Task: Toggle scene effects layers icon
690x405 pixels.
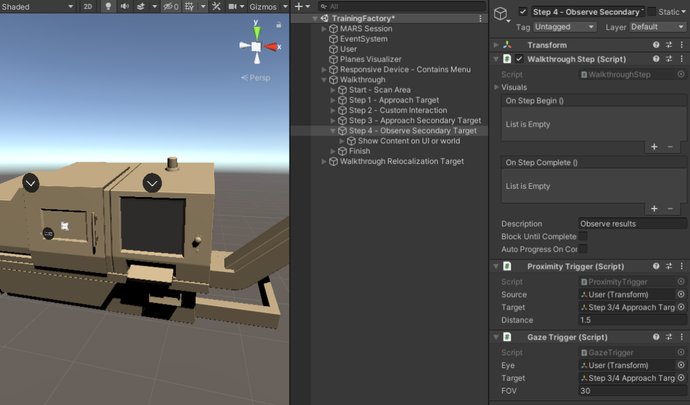Action: coord(141,7)
